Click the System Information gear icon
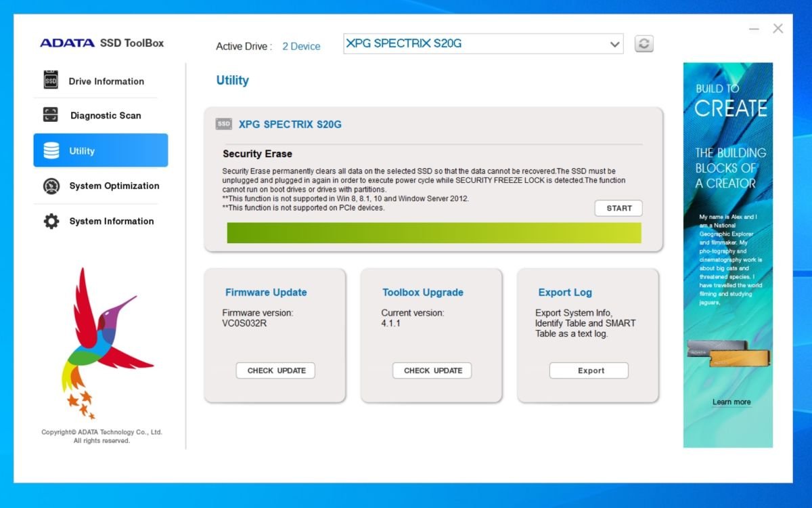Image resolution: width=812 pixels, height=508 pixels. 51,221
